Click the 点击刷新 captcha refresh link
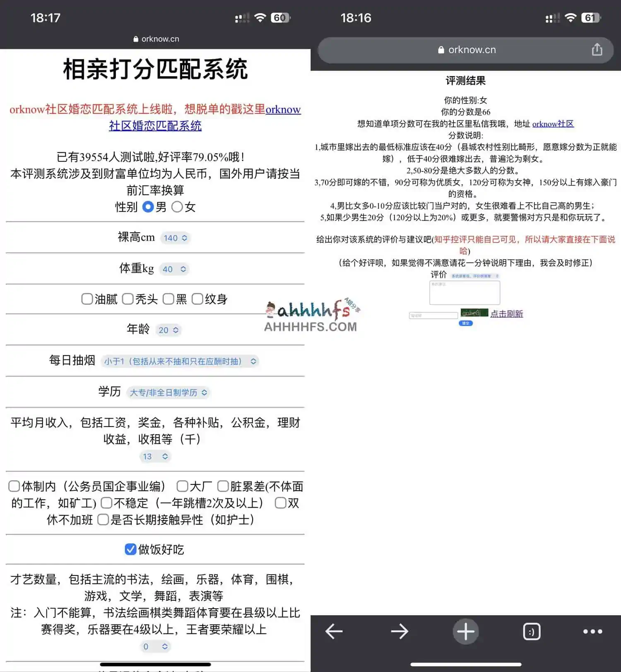 pyautogui.click(x=506, y=314)
